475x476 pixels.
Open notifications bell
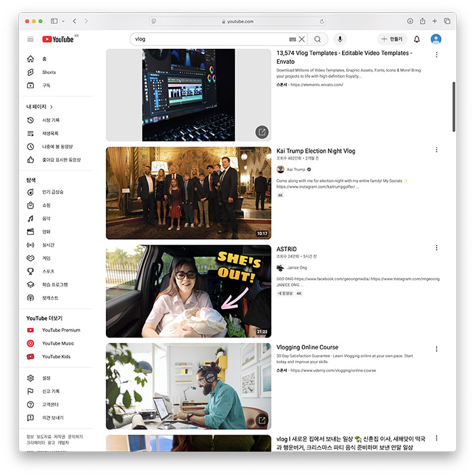coord(417,39)
